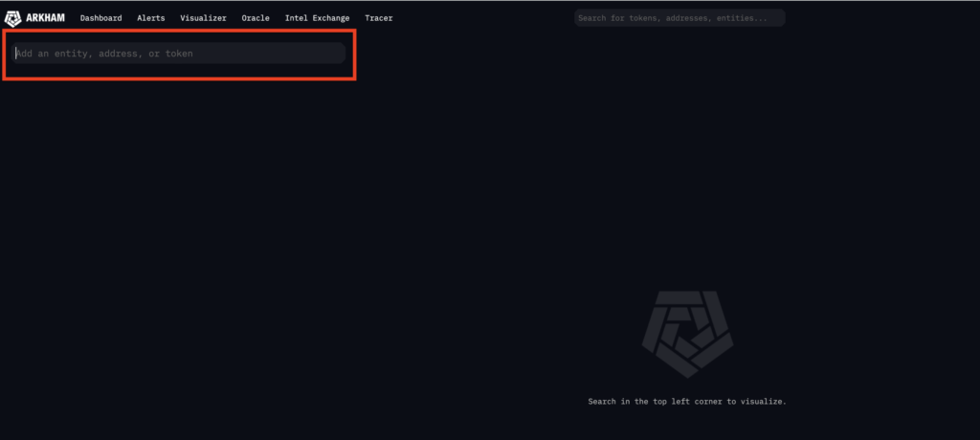Place cursor at start of the entity field

pos(16,54)
